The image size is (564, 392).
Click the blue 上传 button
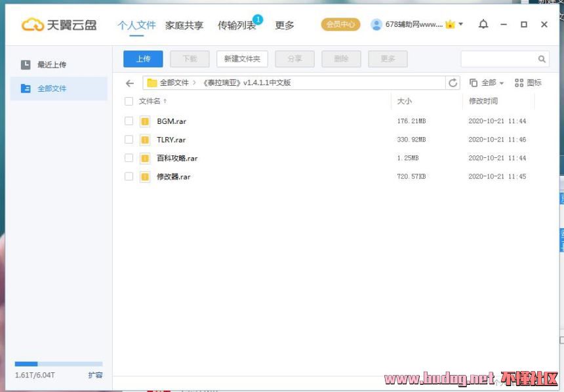[143, 59]
